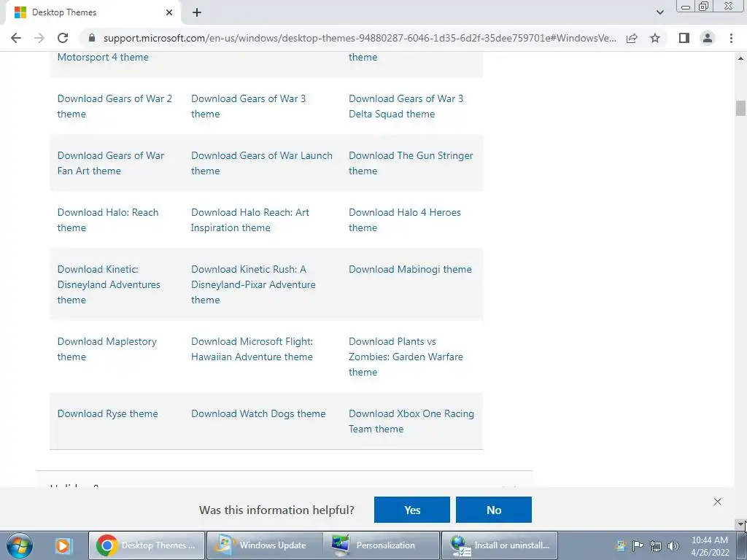
Task: Open Download Watch Dogs theme link
Action: coord(258,413)
